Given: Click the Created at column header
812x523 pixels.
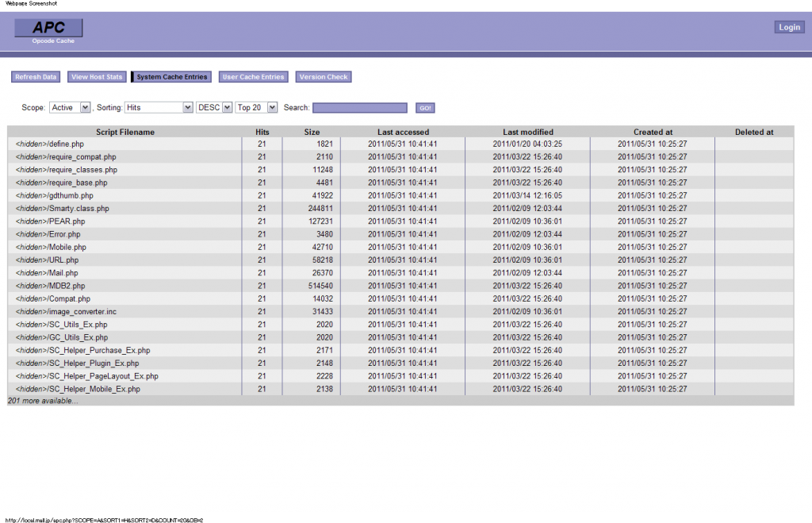Looking at the screenshot, I should click(x=653, y=132).
